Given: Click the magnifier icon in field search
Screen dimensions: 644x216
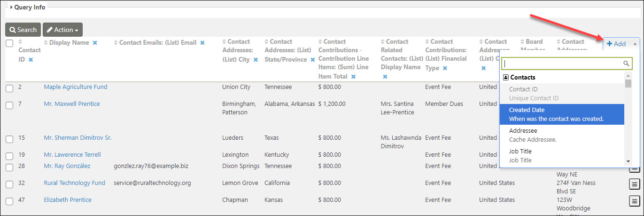Looking at the screenshot, I should pyautogui.click(x=626, y=64).
